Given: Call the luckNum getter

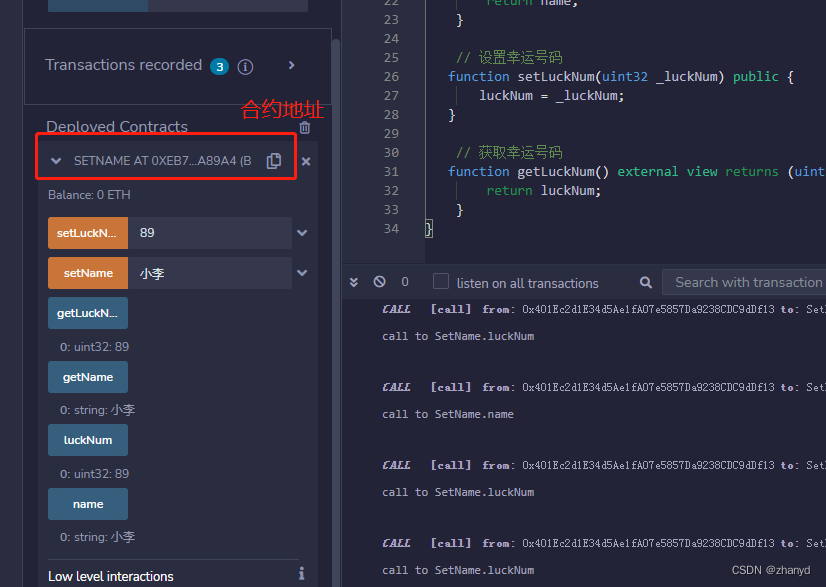Looking at the screenshot, I should pos(88,440).
